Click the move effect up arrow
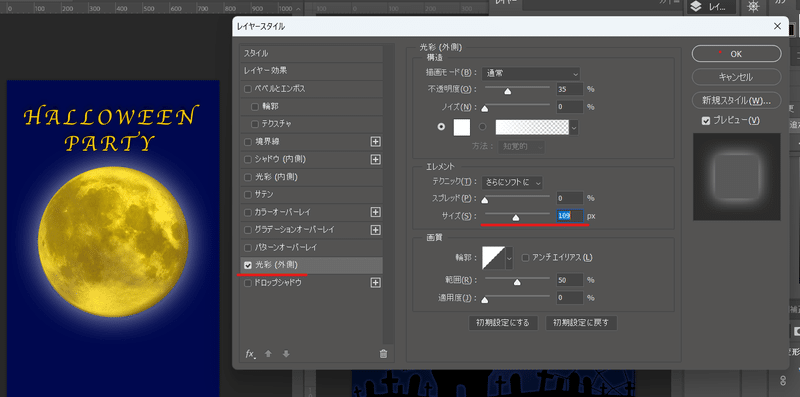800x397 pixels. (x=268, y=354)
